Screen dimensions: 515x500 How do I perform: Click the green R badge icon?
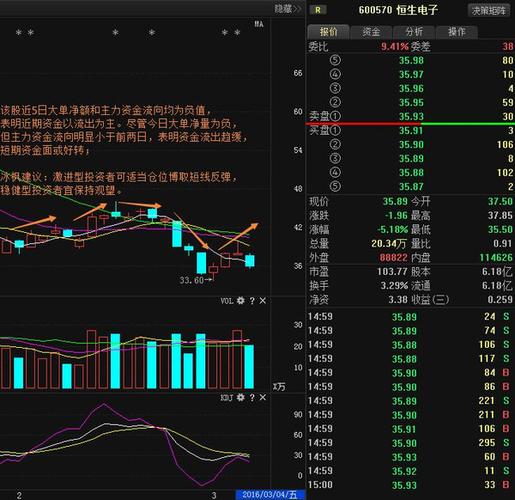pyautogui.click(x=318, y=10)
